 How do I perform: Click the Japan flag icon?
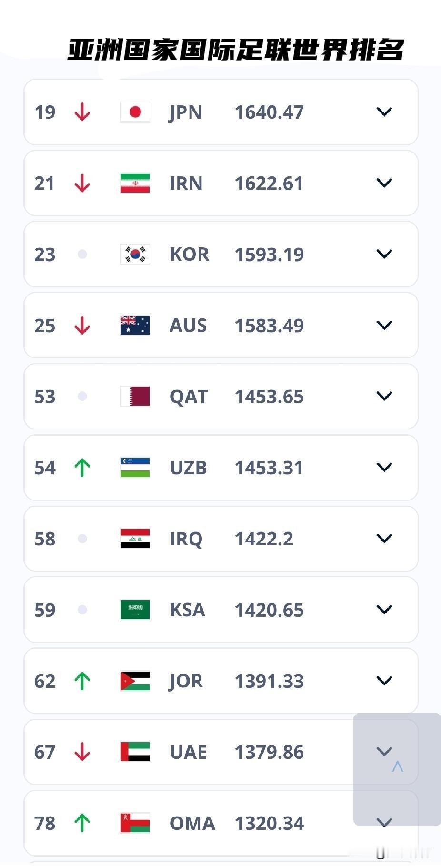135,112
